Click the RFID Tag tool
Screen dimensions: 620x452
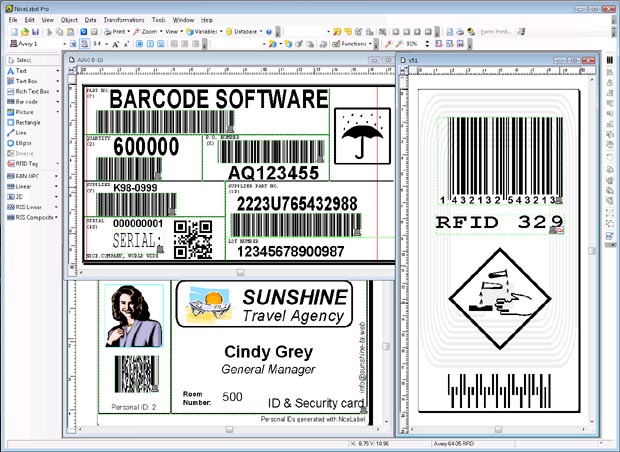tap(28, 162)
